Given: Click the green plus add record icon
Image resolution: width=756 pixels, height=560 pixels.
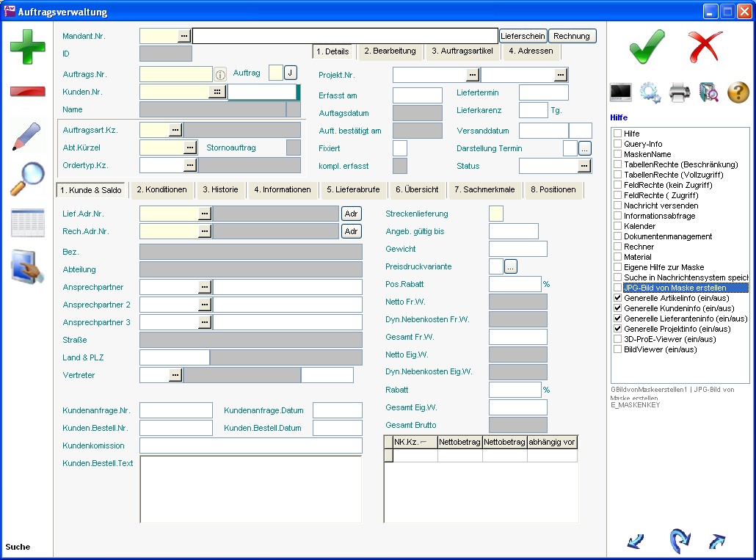Looking at the screenshot, I should [27, 48].
